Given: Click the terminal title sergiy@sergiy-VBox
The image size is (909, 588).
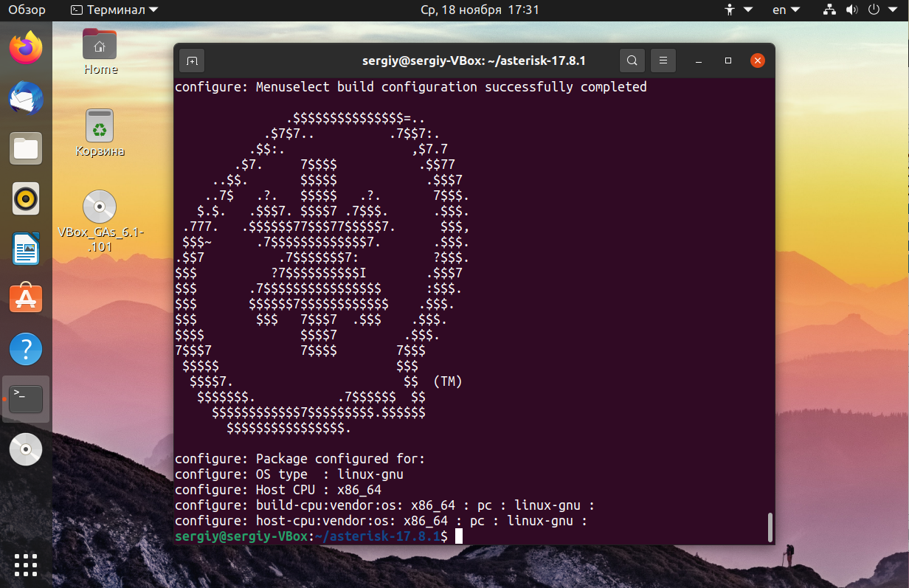Looking at the screenshot, I should coord(474,60).
